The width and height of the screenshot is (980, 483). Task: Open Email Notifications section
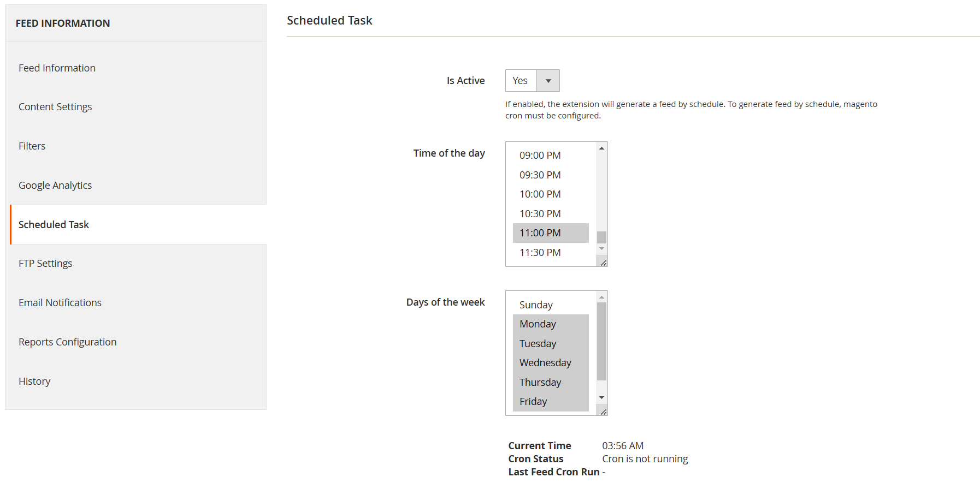click(60, 303)
